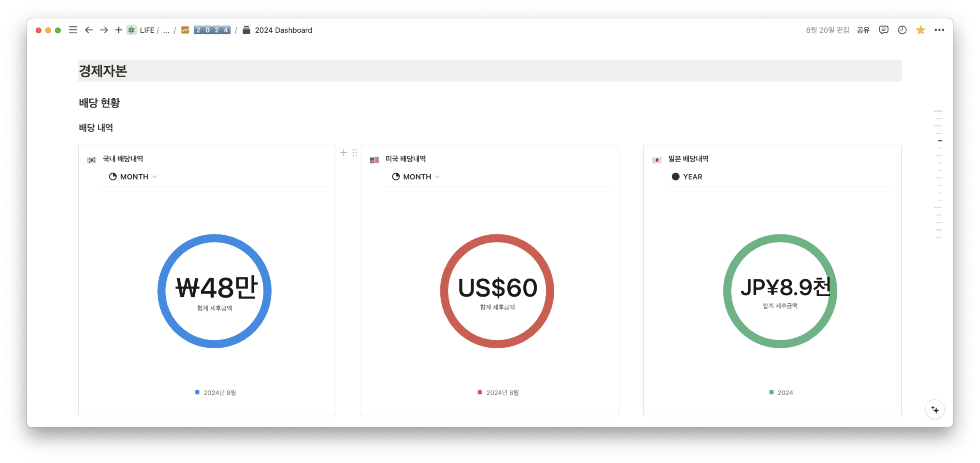Viewport: 980px width, 463px height.
Task: Click the new page plus icon
Action: tap(119, 30)
